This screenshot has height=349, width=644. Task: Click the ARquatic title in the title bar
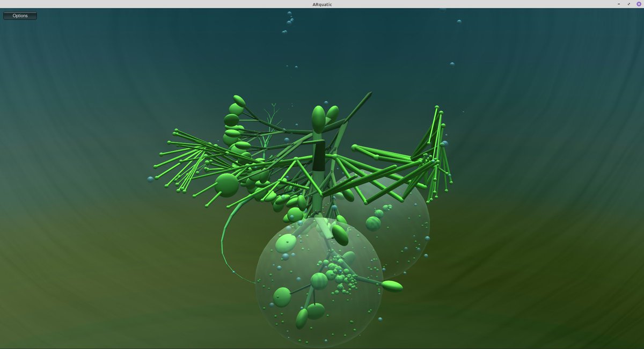322,4
